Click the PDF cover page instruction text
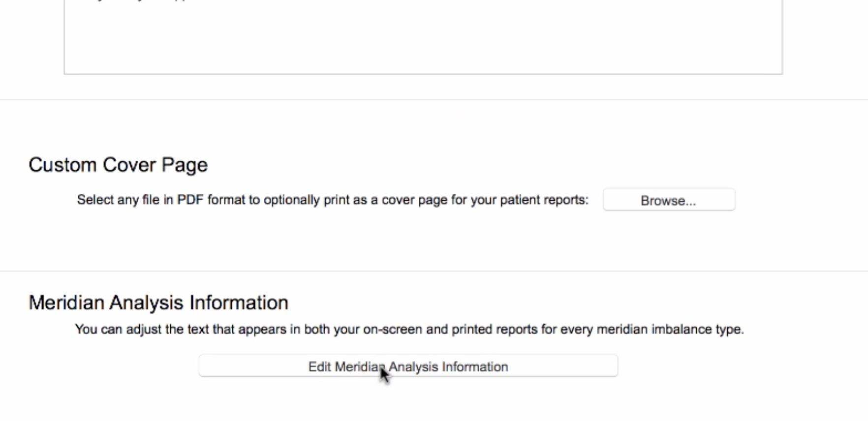The height and width of the screenshot is (421, 868). [333, 200]
